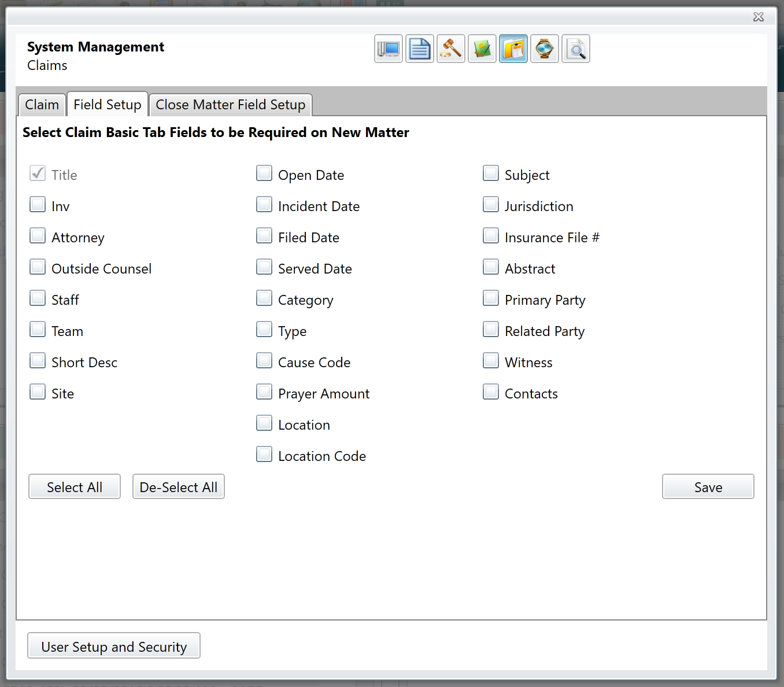Click the yellow folder clipboard icon
The width and height of the screenshot is (784, 687).
point(513,49)
